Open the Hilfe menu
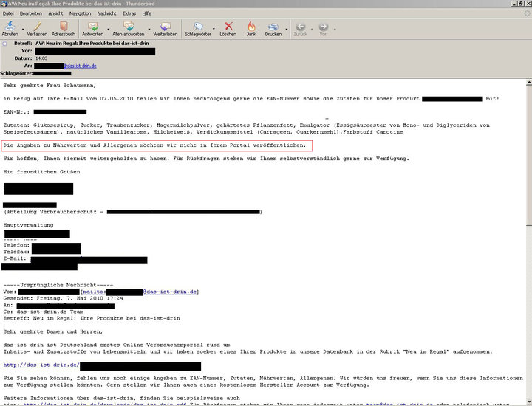This screenshot has height=406, width=532. 147,13
